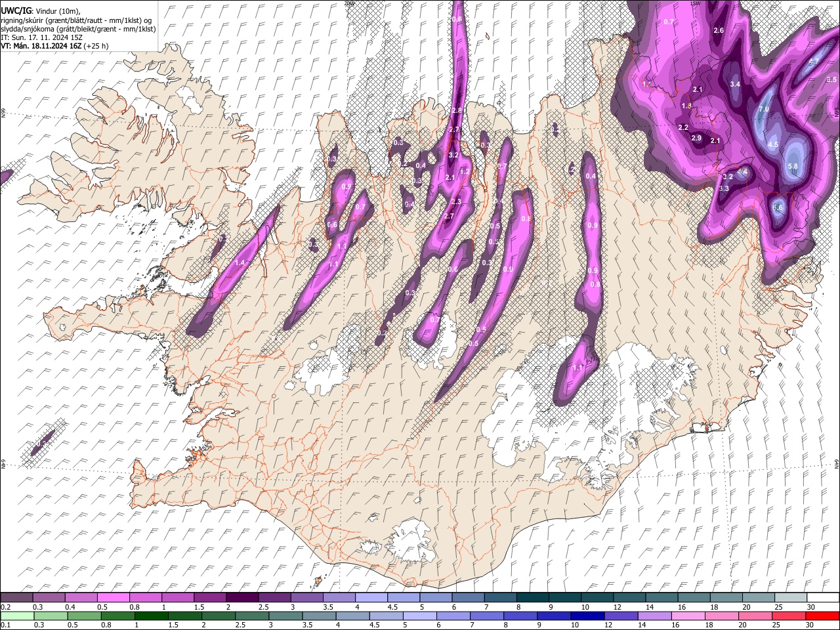Pick the darkest purple swatch starting at 2, upper legend

click(x=242, y=597)
